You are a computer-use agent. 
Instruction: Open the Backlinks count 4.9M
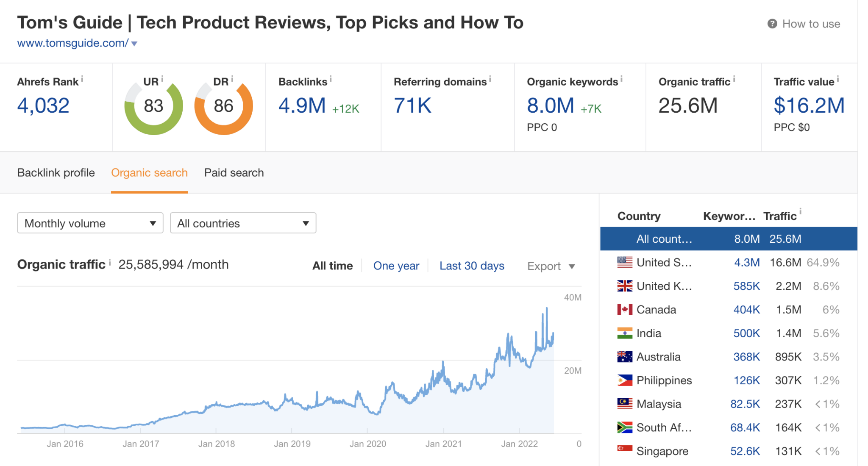pos(302,105)
